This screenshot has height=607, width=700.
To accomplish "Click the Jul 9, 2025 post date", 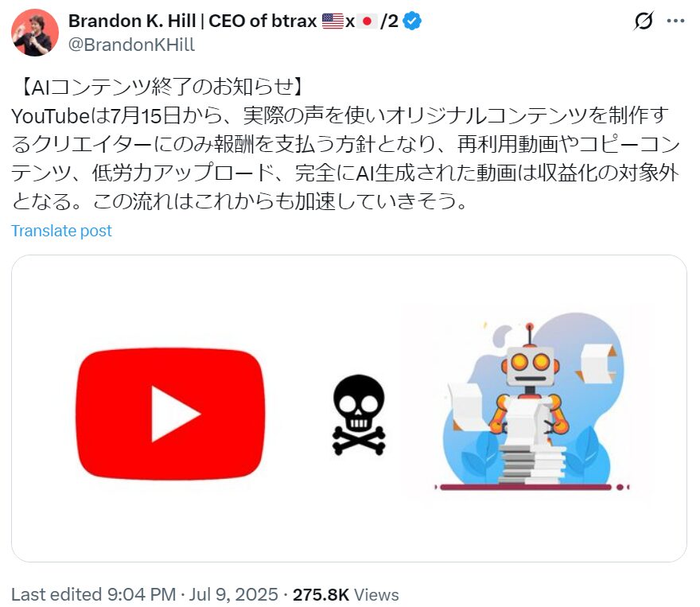I will point(234,594).
